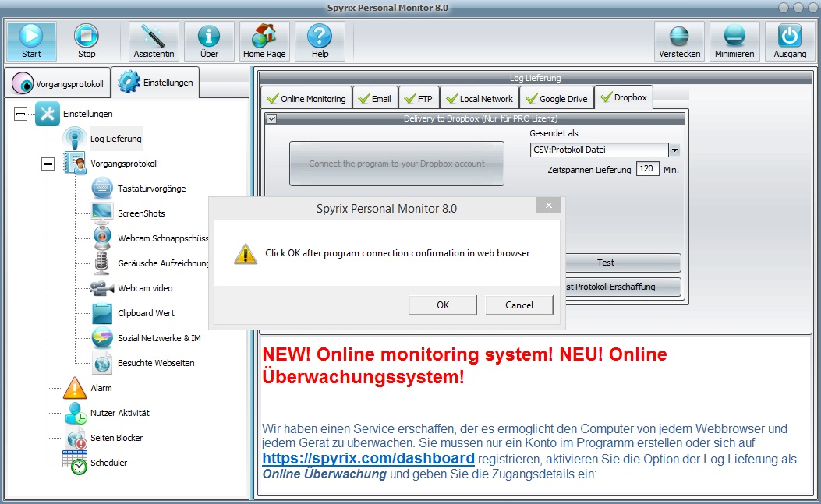Collapse the Einstellungen root tree node
Image resolution: width=821 pixels, height=504 pixels.
click(20, 114)
